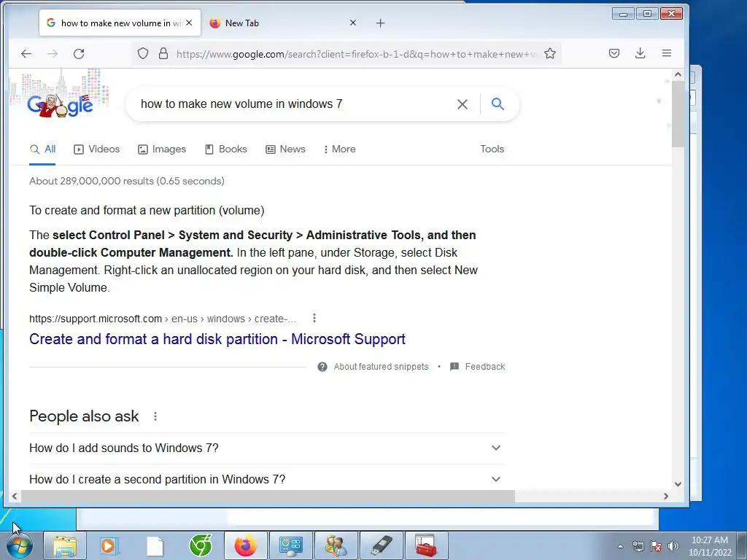The image size is (747, 560).
Task: Bookmark this page with the star icon
Action: click(550, 53)
